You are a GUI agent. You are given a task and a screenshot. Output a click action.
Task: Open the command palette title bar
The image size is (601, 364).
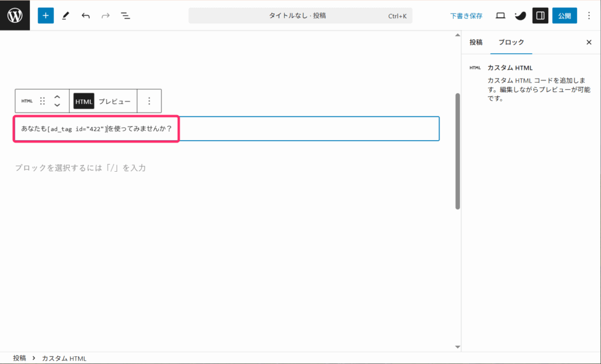point(300,16)
